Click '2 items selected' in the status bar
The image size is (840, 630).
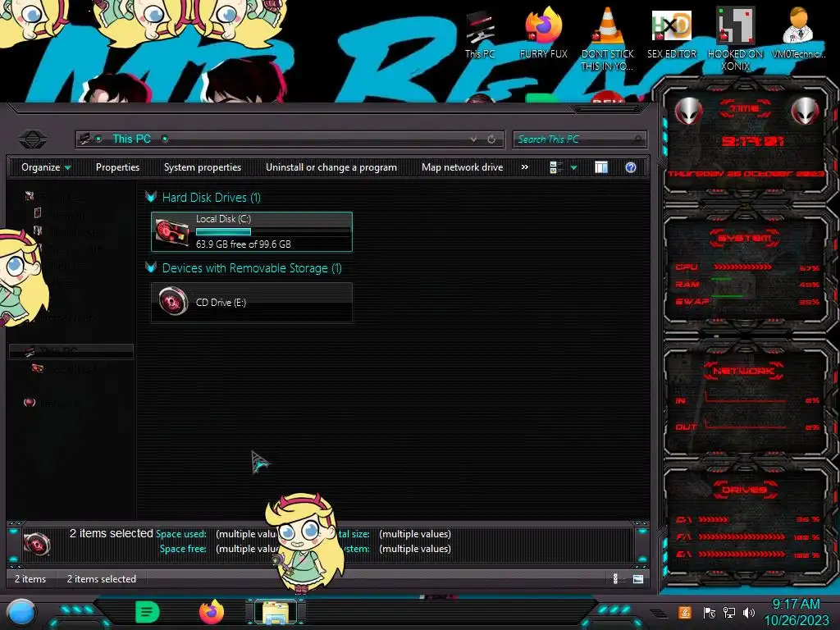point(101,579)
